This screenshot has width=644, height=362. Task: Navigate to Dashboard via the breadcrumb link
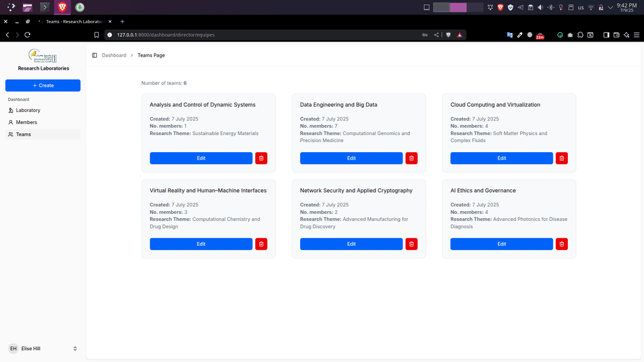tap(114, 55)
